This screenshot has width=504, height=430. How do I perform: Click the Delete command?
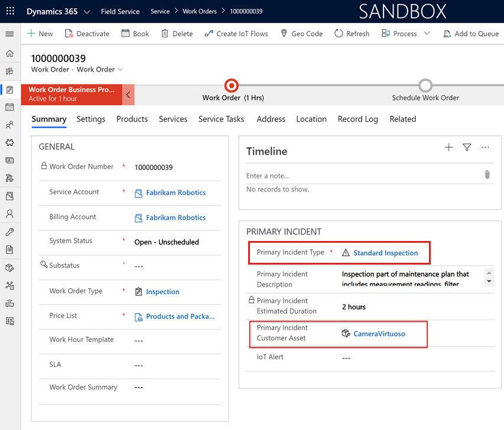(x=177, y=34)
